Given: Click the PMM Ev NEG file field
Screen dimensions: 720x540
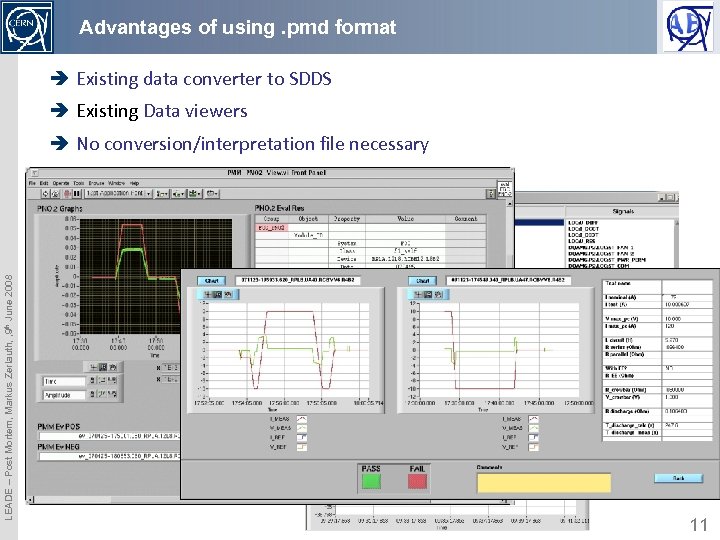Looking at the screenshot, I should [110, 456].
